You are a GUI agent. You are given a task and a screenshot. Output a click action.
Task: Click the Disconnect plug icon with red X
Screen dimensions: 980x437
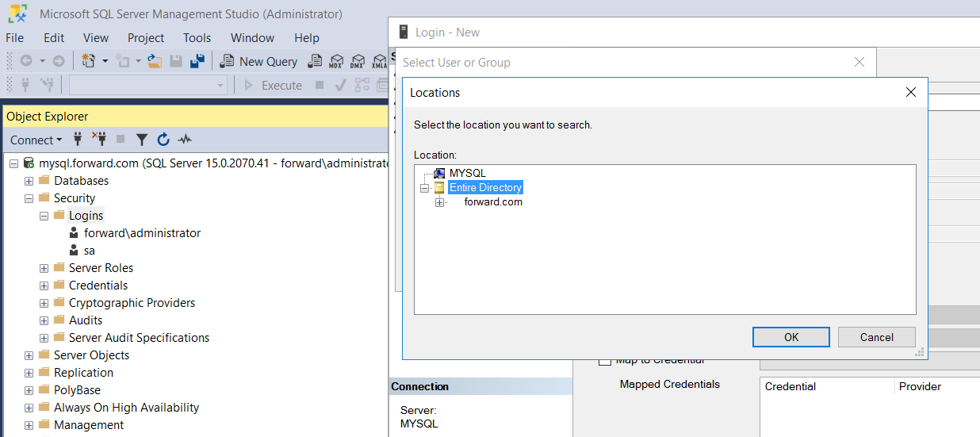point(99,140)
